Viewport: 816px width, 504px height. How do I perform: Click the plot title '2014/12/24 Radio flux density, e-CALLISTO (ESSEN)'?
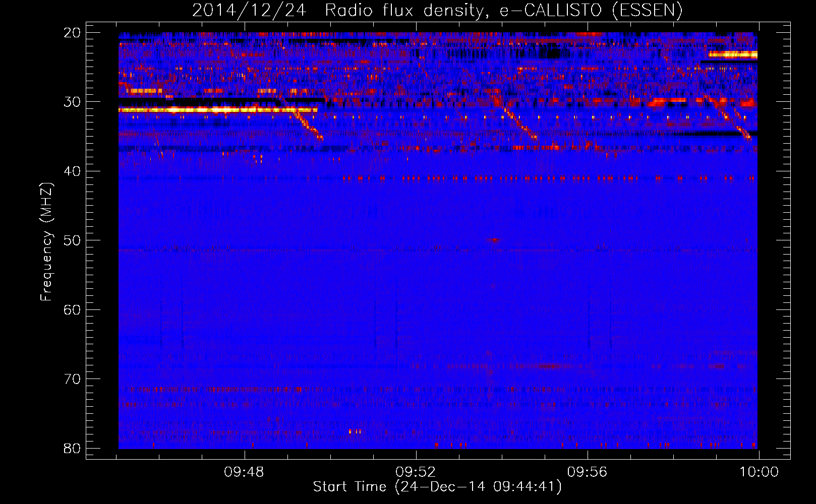pyautogui.click(x=437, y=11)
